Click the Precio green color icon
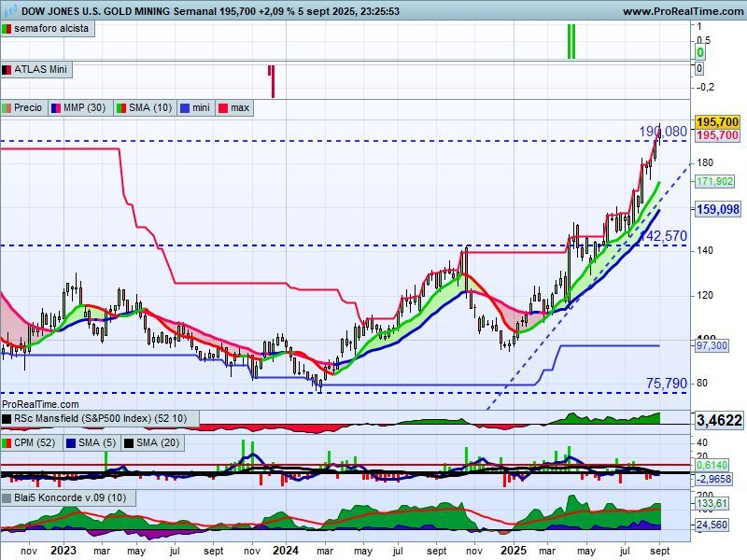747x560 pixels. point(7,108)
